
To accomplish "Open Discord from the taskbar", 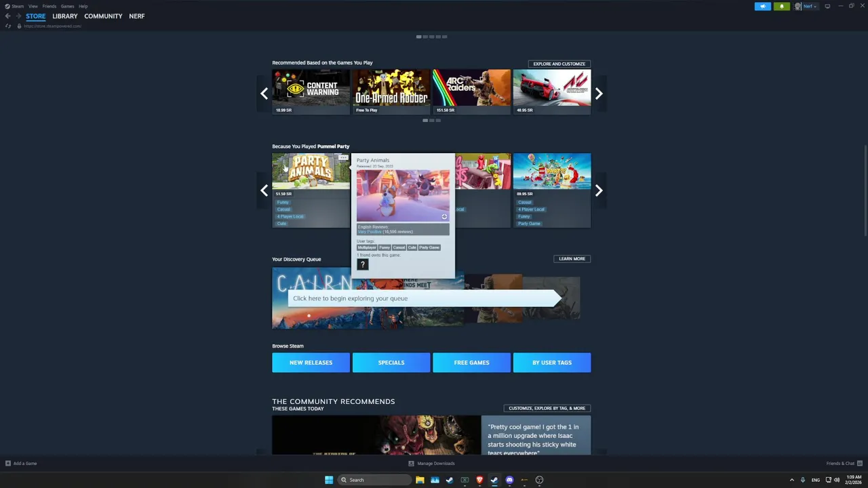I will (x=509, y=480).
